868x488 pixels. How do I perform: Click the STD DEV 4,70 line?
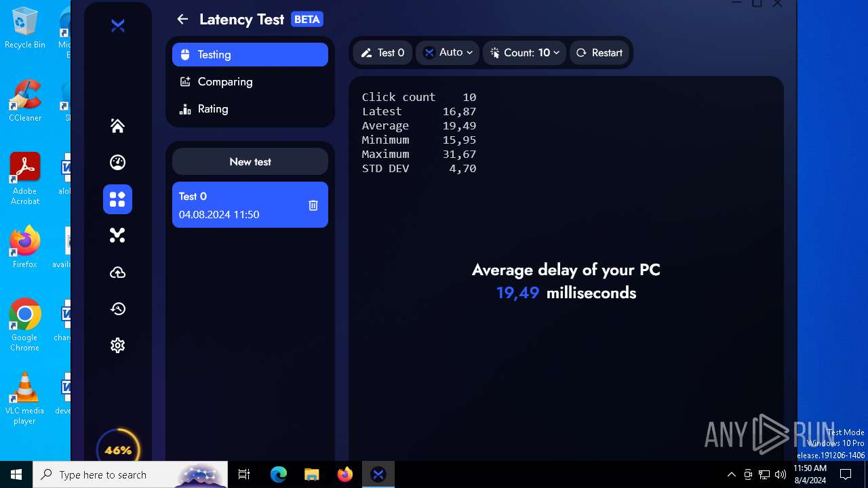pyautogui.click(x=419, y=169)
